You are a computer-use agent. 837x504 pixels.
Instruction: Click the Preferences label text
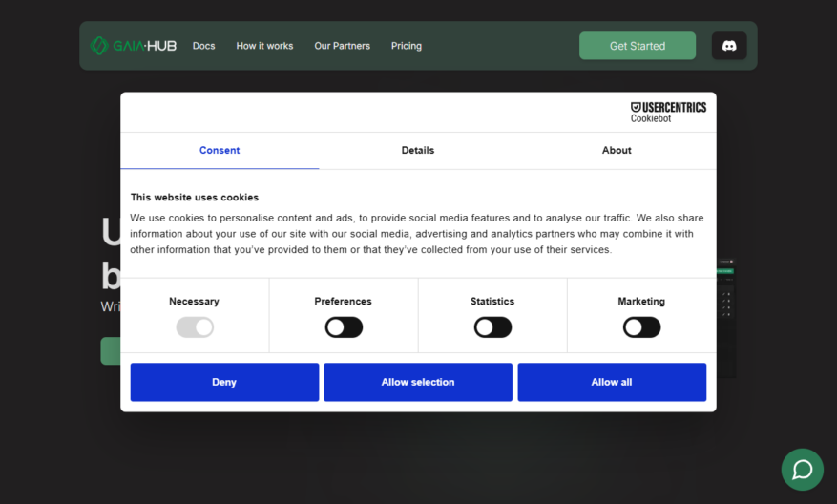[x=343, y=301]
